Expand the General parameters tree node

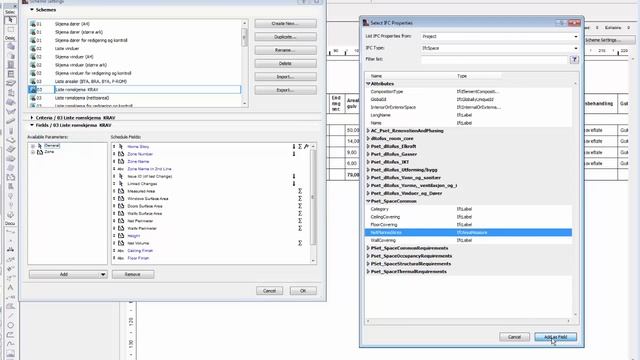click(33, 146)
